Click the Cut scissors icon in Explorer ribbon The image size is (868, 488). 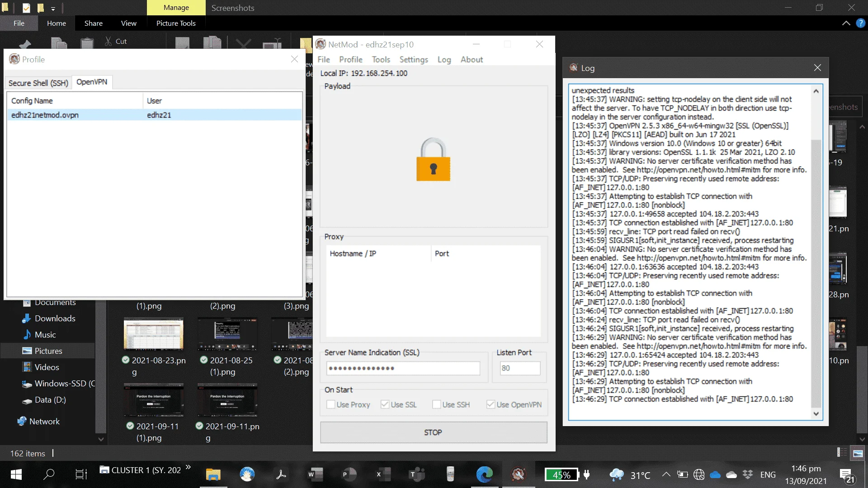108,41
